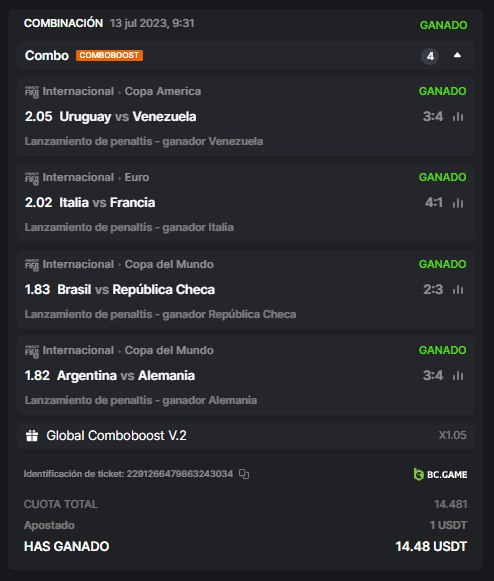Click the FIFA icon on Copa America row
Viewport: 494px width, 581px height.
click(x=32, y=92)
